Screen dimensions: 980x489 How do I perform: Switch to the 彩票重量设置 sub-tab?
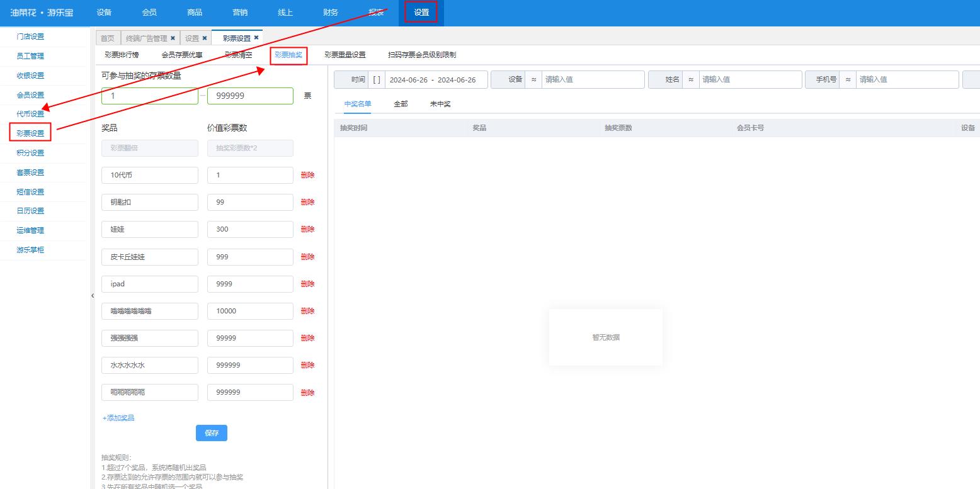click(x=345, y=55)
